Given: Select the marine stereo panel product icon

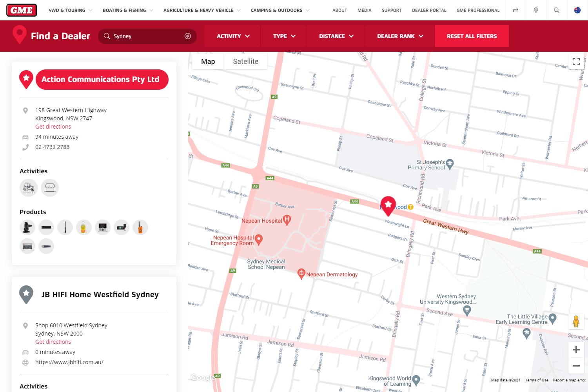Looking at the screenshot, I should coord(103,227).
